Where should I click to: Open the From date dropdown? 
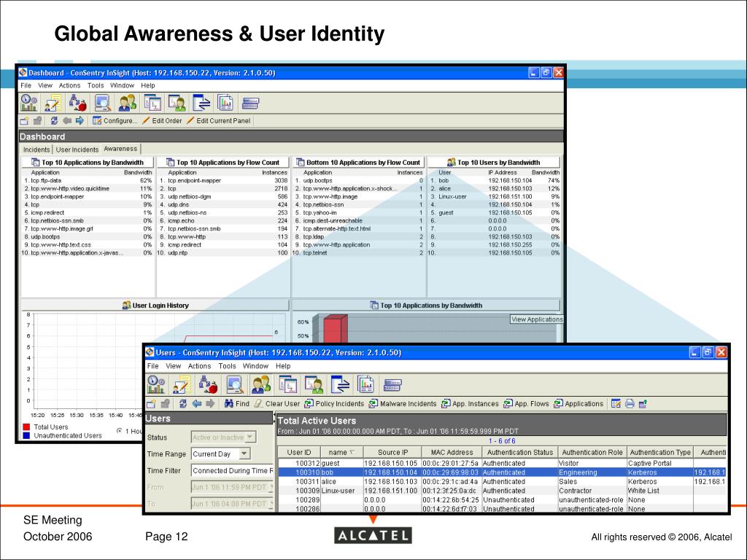[232, 487]
